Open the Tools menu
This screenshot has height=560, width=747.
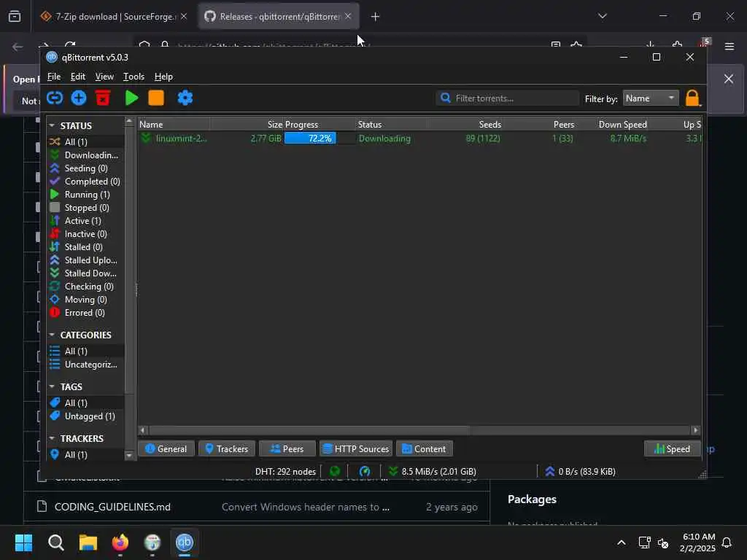[134, 77]
